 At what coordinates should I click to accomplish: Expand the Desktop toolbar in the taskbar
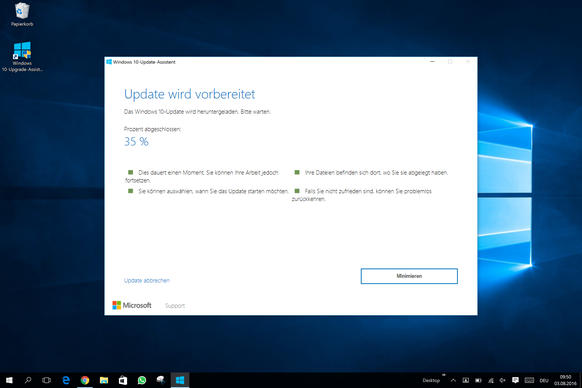coord(444,375)
